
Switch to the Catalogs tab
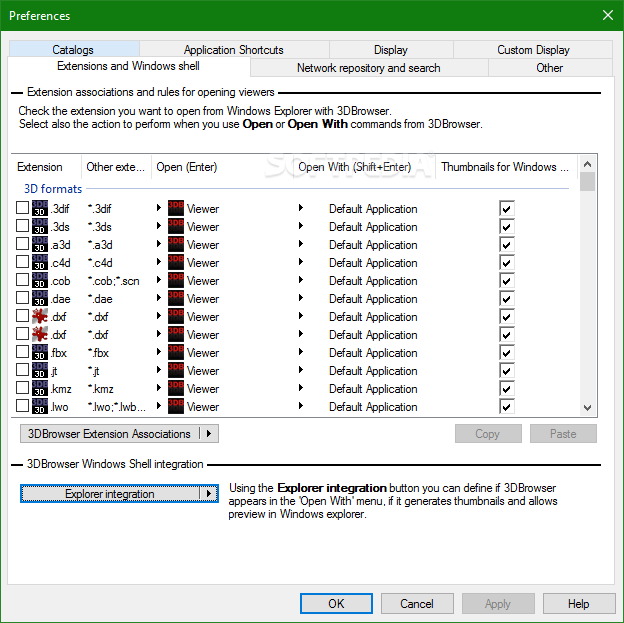click(x=73, y=49)
